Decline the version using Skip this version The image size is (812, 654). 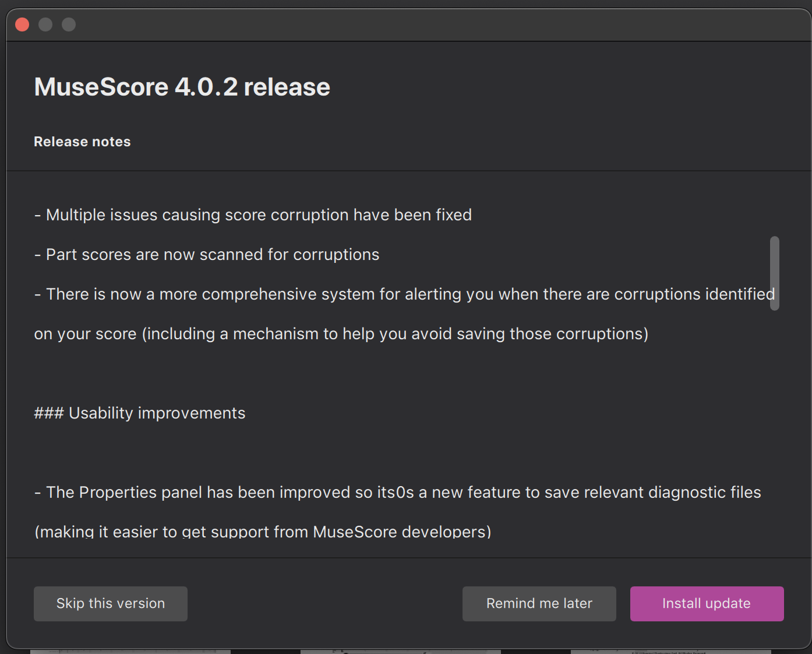coord(110,603)
